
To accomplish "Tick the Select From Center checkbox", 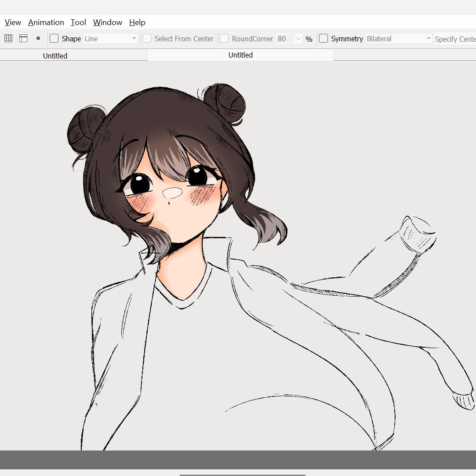I will point(147,38).
